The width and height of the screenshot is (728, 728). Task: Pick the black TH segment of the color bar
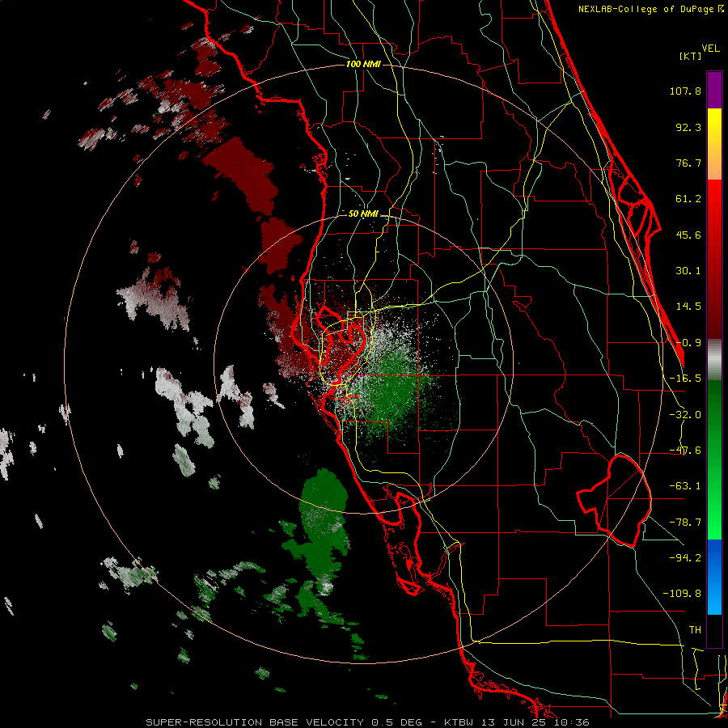coord(714,631)
